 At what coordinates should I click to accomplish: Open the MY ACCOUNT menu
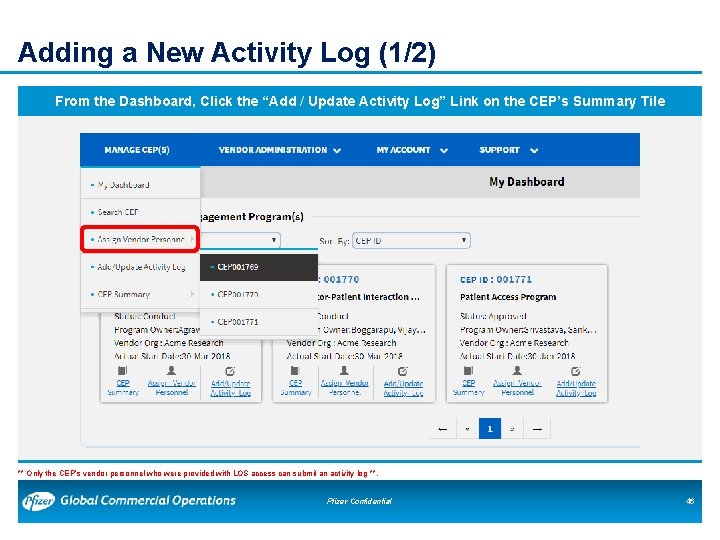click(403, 150)
